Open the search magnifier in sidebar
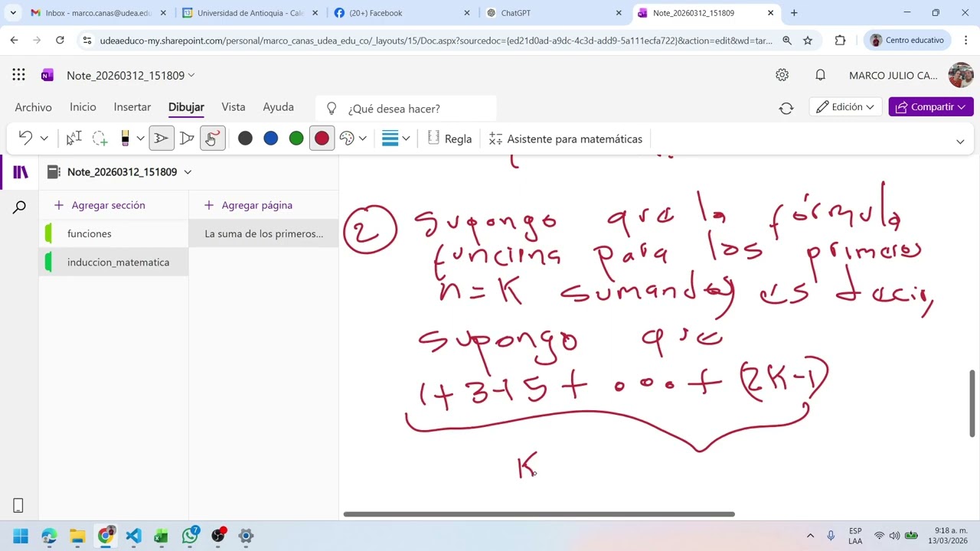The height and width of the screenshot is (551, 980). coord(20,207)
